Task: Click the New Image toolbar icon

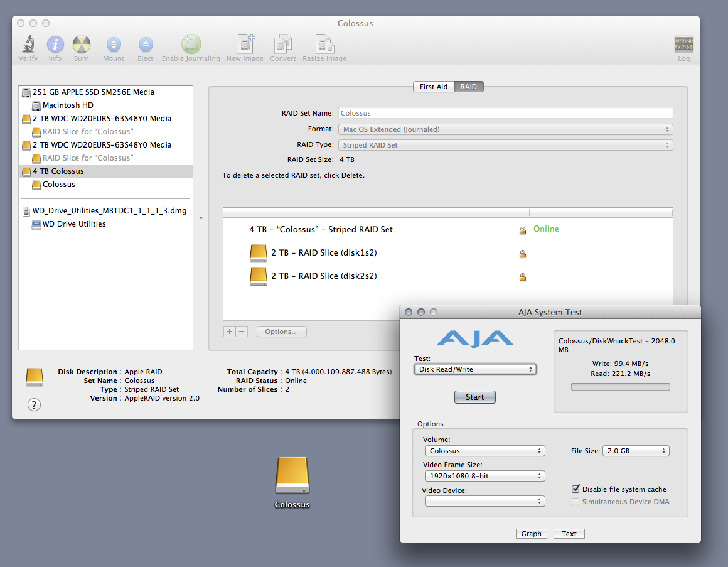Action: [x=245, y=44]
